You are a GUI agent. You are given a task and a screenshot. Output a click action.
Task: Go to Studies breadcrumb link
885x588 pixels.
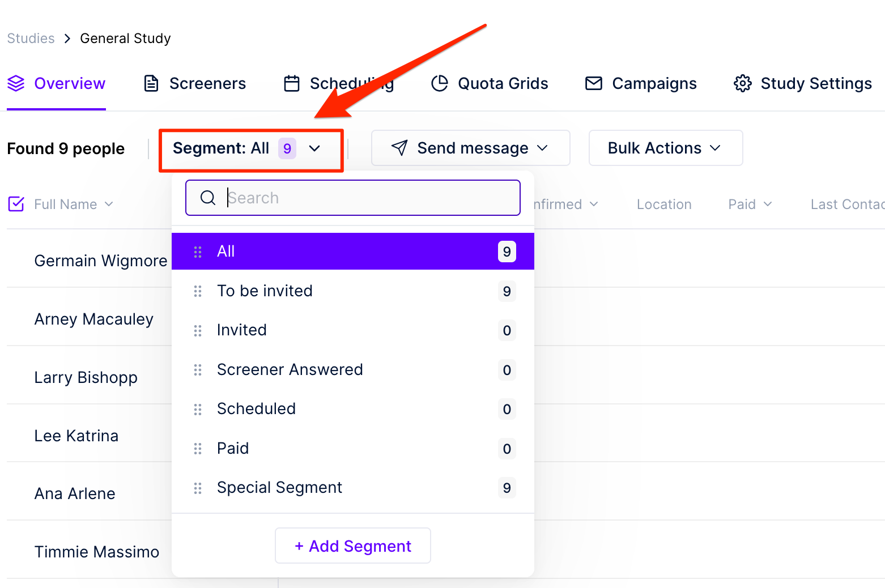point(31,38)
